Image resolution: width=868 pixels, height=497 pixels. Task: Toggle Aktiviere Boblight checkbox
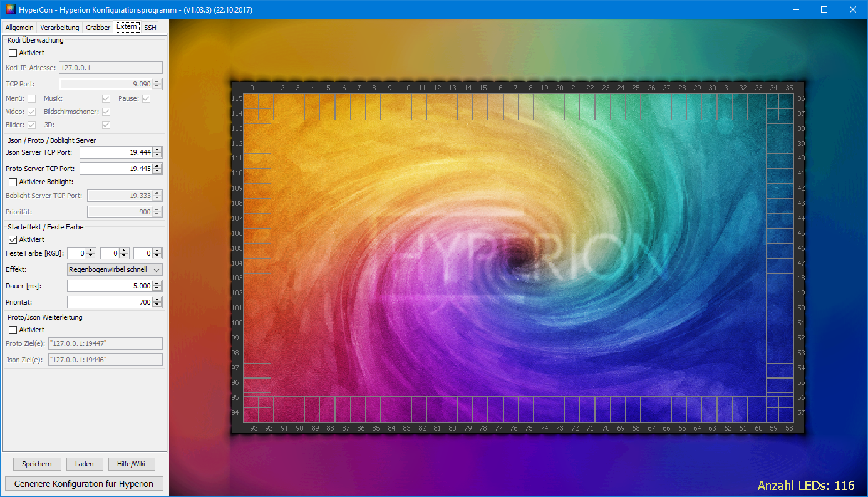tap(13, 182)
